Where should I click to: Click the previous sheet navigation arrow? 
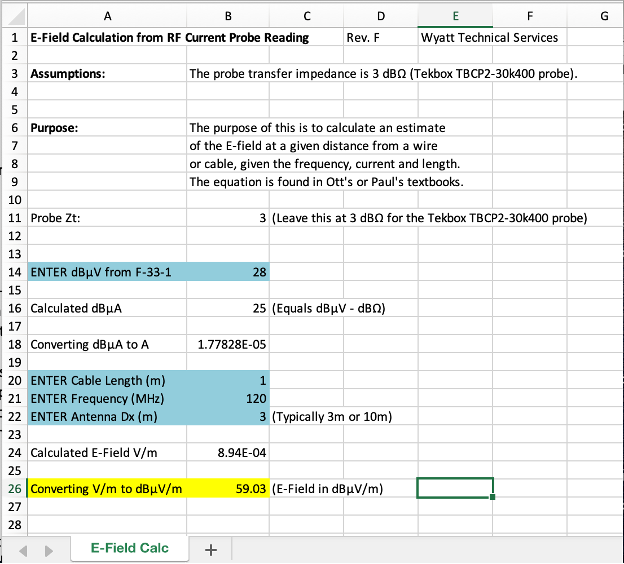point(23,551)
